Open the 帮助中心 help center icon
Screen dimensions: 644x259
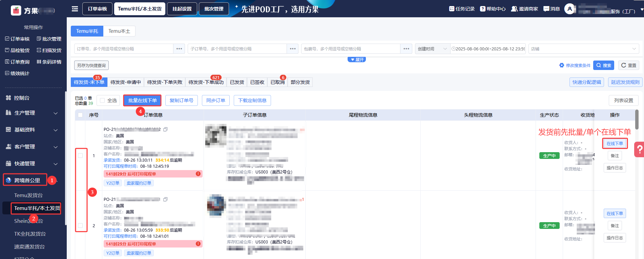[x=483, y=9]
